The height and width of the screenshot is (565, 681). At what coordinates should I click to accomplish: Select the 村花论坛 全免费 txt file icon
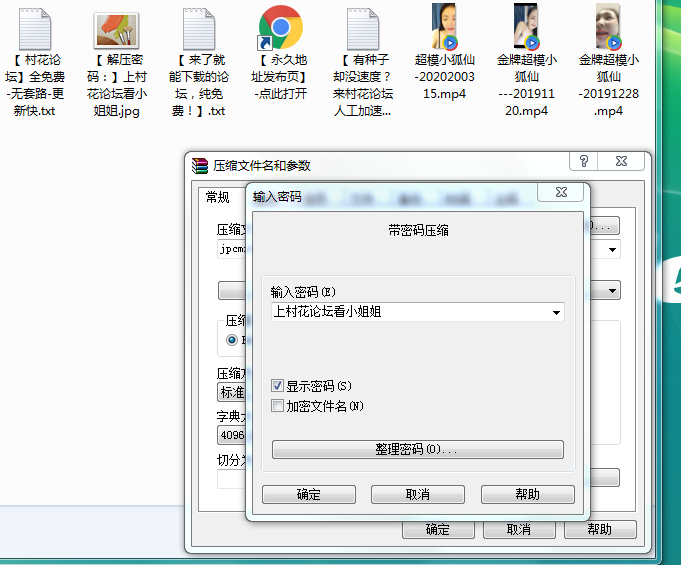pyautogui.click(x=35, y=29)
